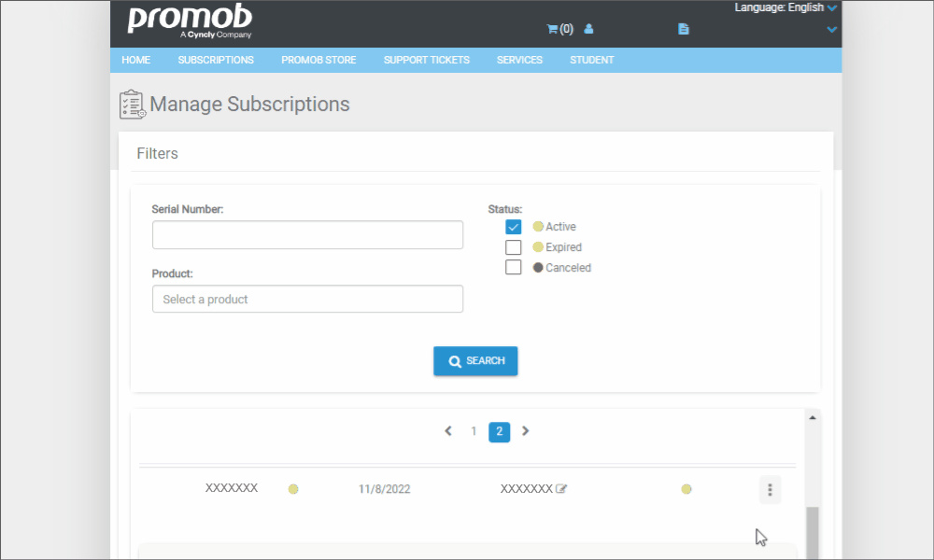This screenshot has height=560, width=934.
Task: Uncheck the Active status checkbox
Action: [x=513, y=227]
